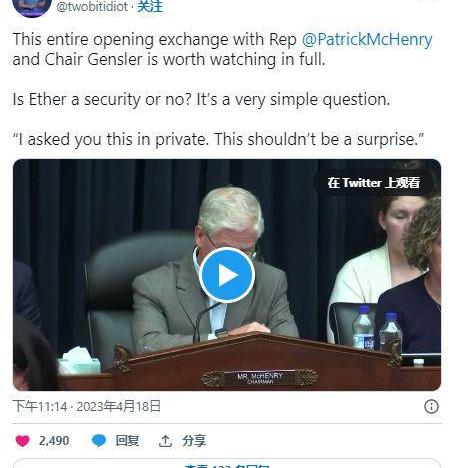Click the tweet text about Ether security
This screenshot has height=468, width=455.
[x=201, y=99]
